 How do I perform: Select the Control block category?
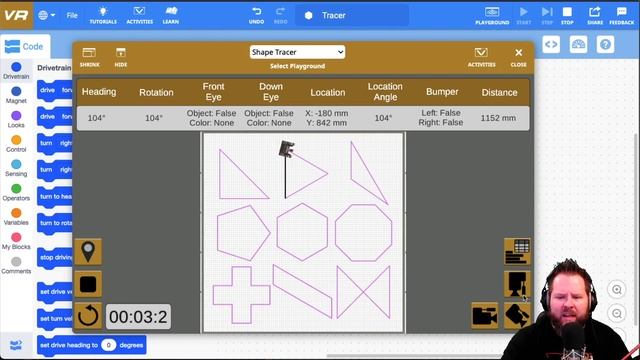coord(16,144)
